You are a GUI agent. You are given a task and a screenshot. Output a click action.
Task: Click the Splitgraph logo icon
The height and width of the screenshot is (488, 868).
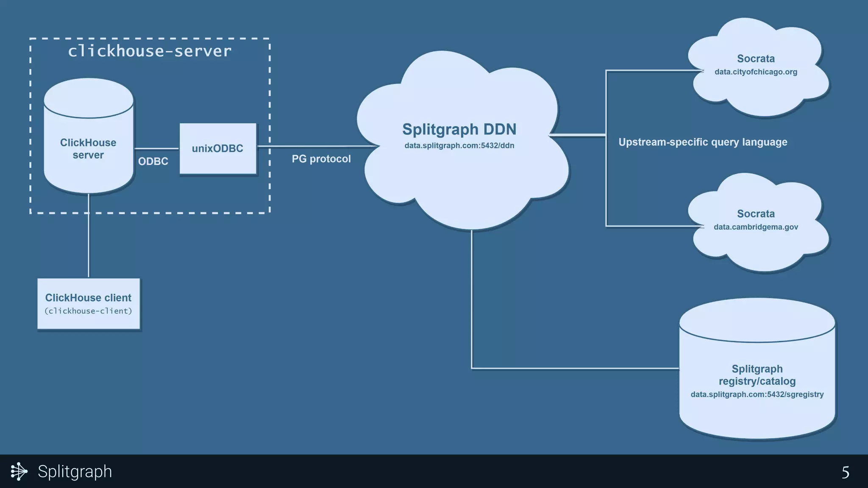(19, 471)
